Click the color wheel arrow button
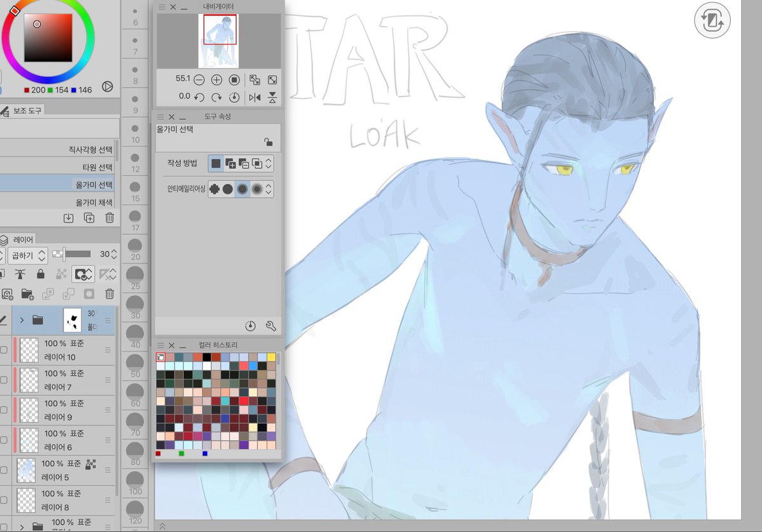 click(107, 86)
